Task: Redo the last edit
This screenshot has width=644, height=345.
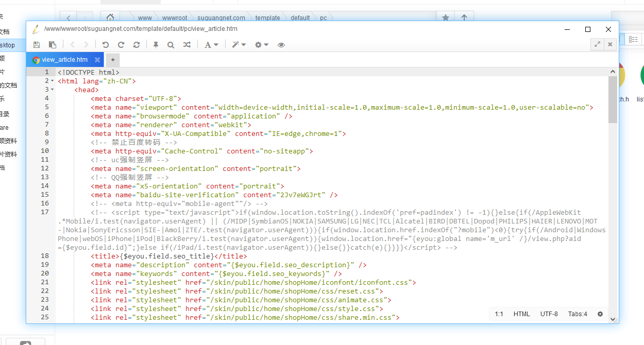Action: [121, 45]
